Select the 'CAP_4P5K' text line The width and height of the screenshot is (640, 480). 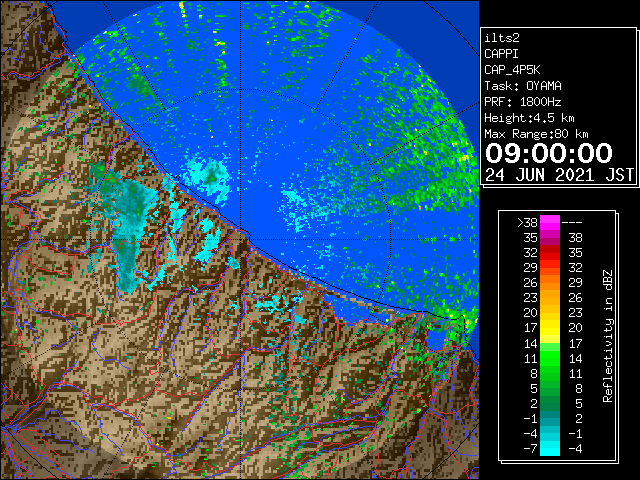click(512, 70)
